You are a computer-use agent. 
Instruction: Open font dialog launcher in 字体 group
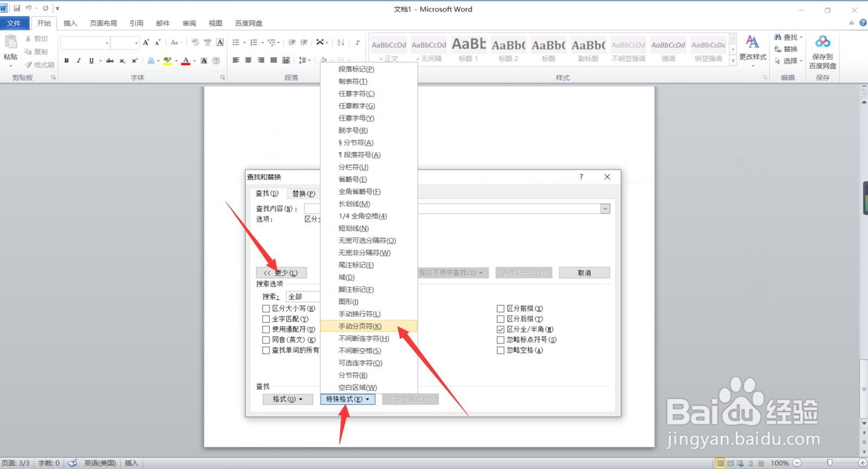click(223, 78)
